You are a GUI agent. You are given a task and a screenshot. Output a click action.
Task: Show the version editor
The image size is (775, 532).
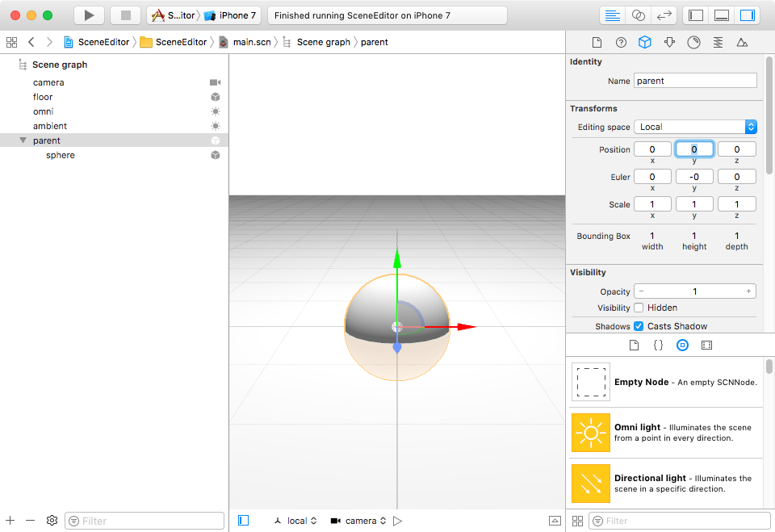[664, 15]
